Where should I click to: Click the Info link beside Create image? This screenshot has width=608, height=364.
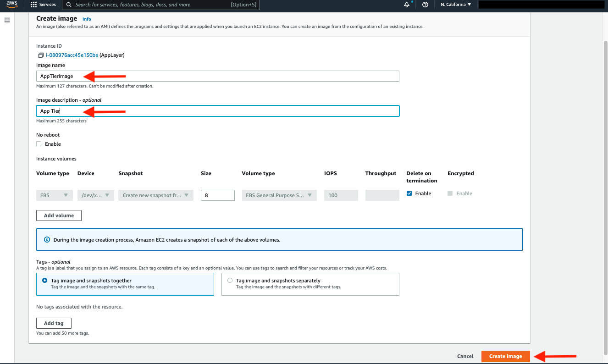pyautogui.click(x=87, y=19)
